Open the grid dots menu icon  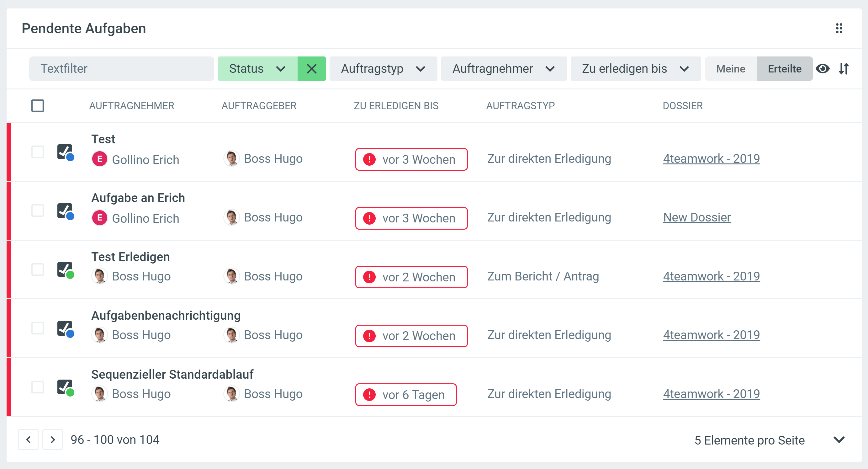coord(839,28)
